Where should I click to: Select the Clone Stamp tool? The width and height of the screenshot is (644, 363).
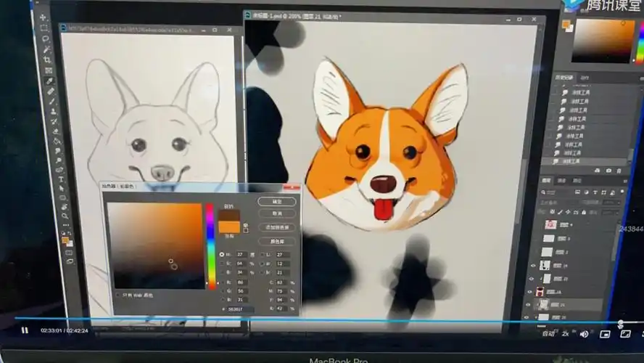pos(53,111)
